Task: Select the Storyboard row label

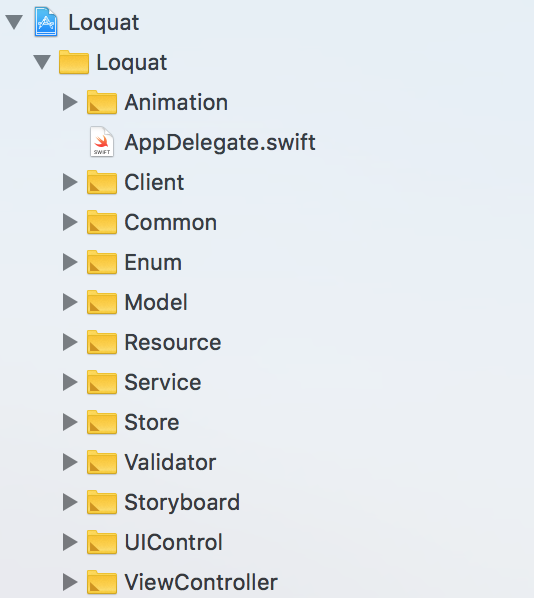Action: 182,503
